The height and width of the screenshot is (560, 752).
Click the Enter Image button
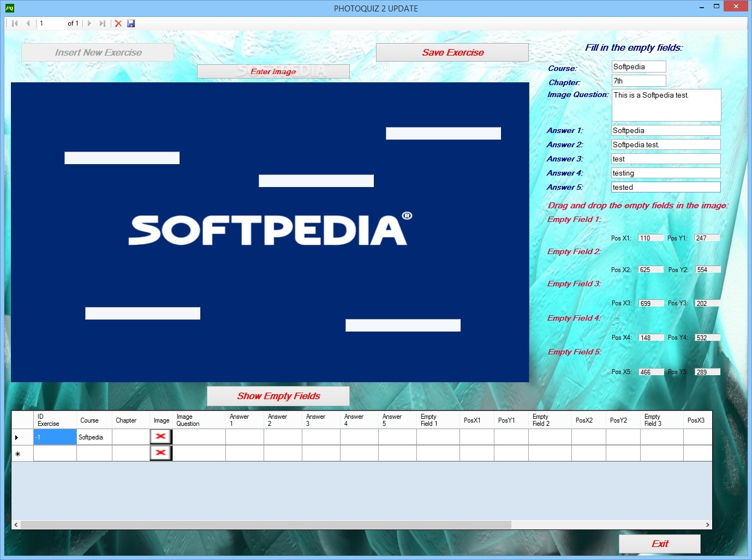(x=273, y=71)
